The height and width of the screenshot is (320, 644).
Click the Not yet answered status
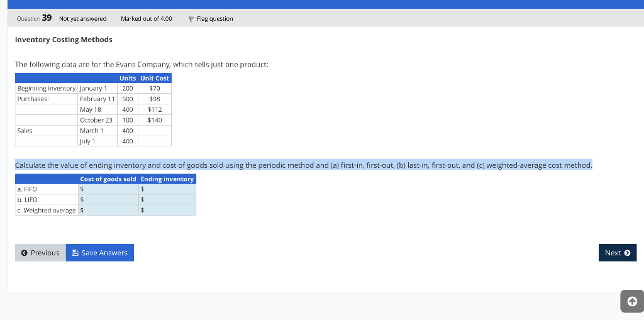(x=82, y=19)
